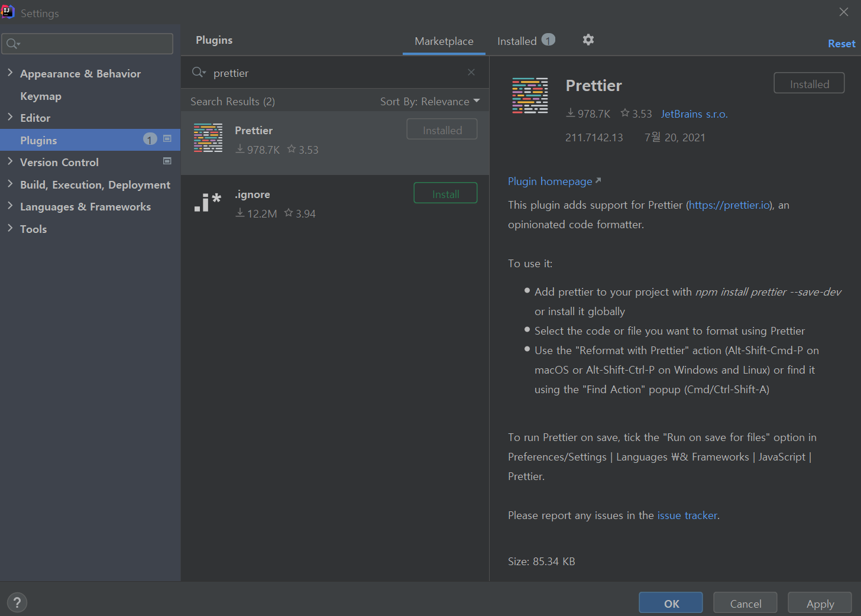The width and height of the screenshot is (861, 616).
Task: Click the .ignore plugin icon
Action: click(x=208, y=202)
